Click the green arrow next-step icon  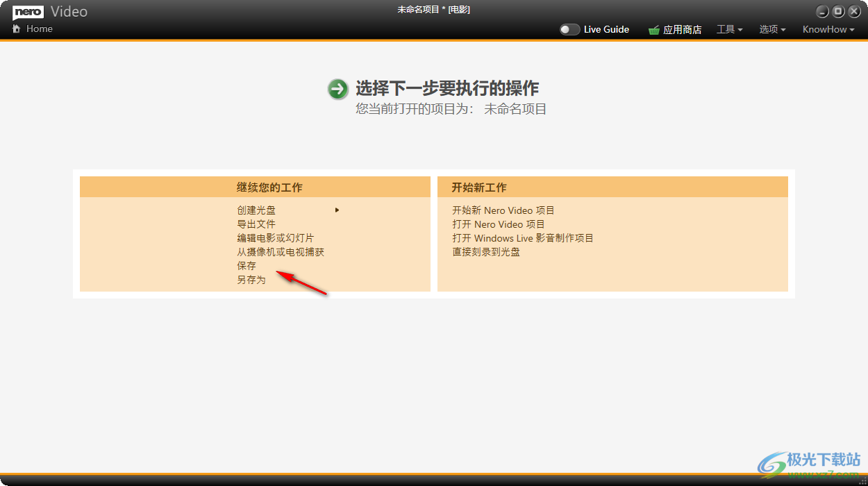point(338,89)
